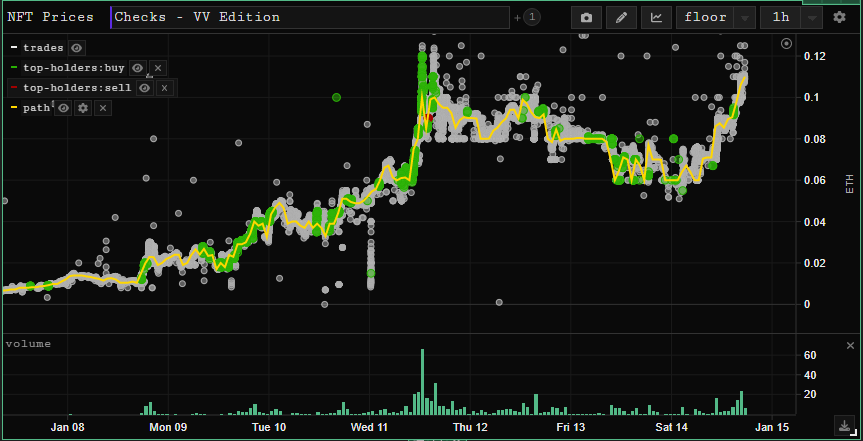Open the chart indicators line-graph icon

(x=656, y=18)
